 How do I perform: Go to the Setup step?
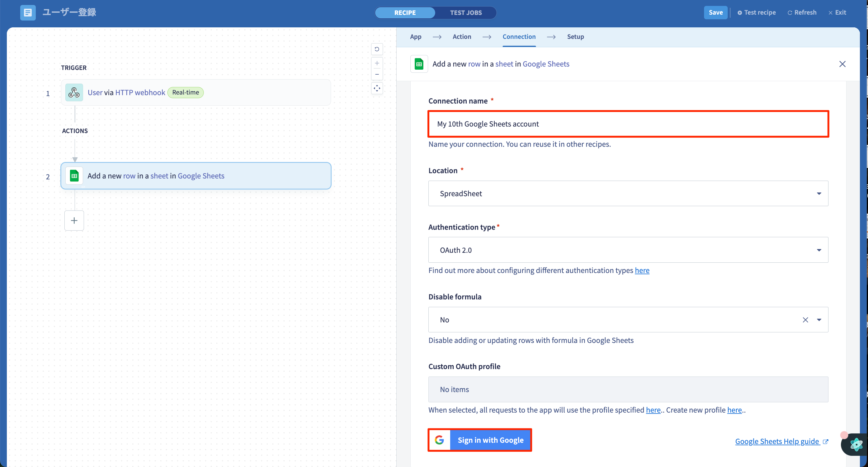pos(575,37)
